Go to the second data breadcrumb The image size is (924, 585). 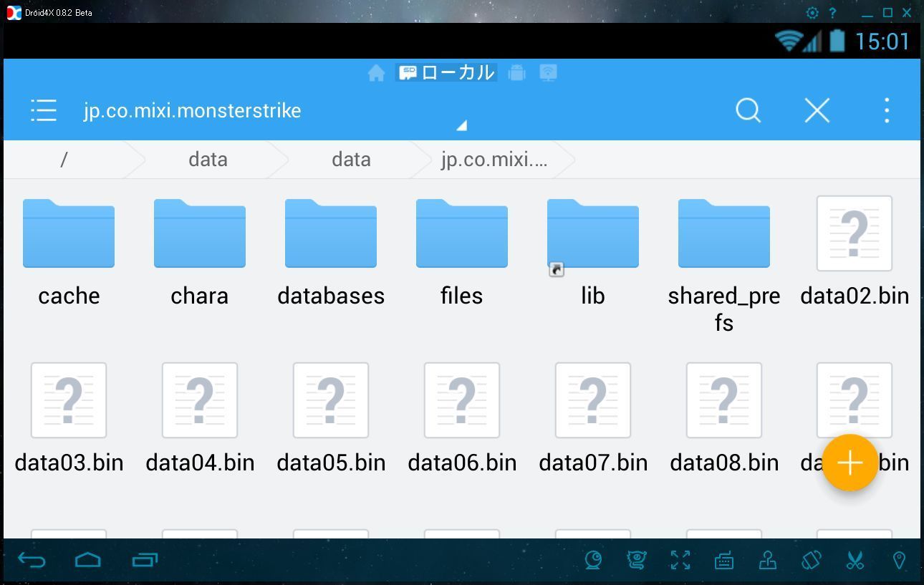pyautogui.click(x=351, y=159)
